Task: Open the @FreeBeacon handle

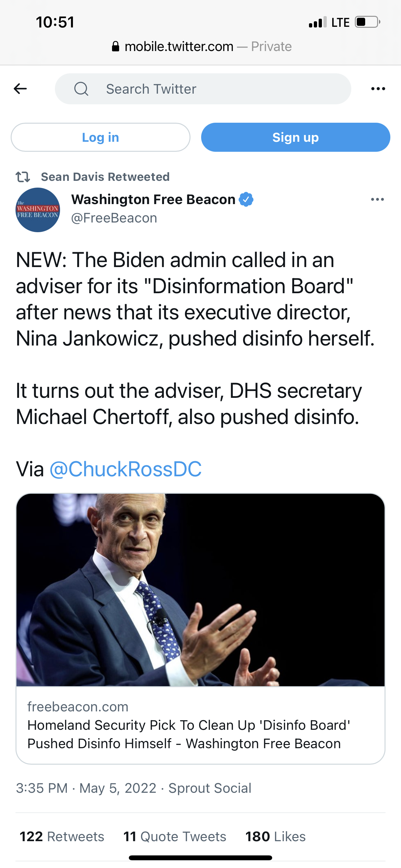Action: [x=114, y=218]
